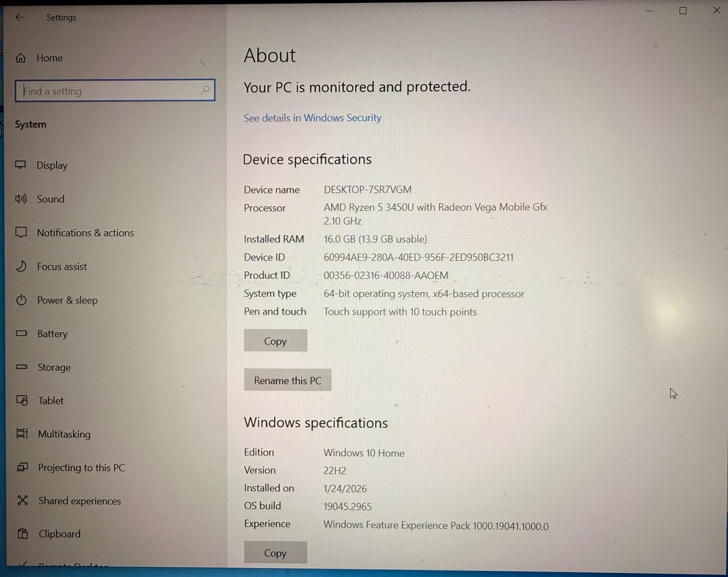Click the Device specifications heading
This screenshot has width=728, height=577.
307,159
